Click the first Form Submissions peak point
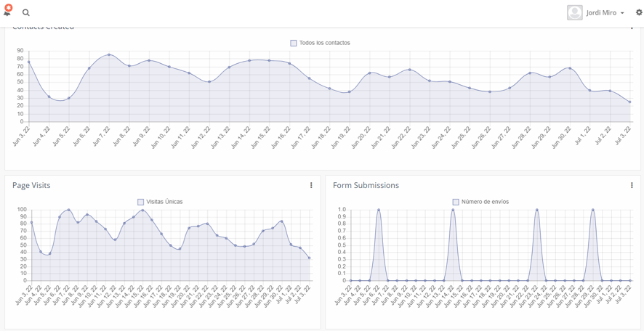This screenshot has width=644, height=331. pyautogui.click(x=379, y=210)
